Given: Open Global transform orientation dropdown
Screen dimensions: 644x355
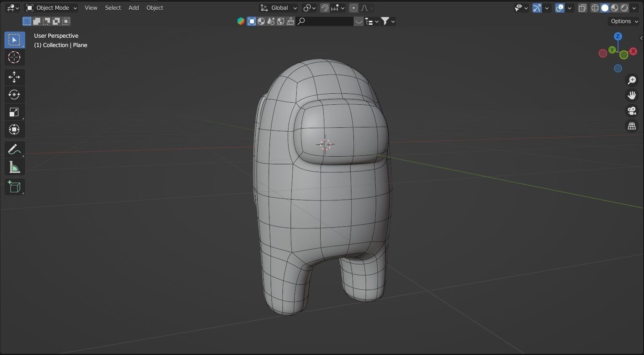Looking at the screenshot, I should [278, 8].
